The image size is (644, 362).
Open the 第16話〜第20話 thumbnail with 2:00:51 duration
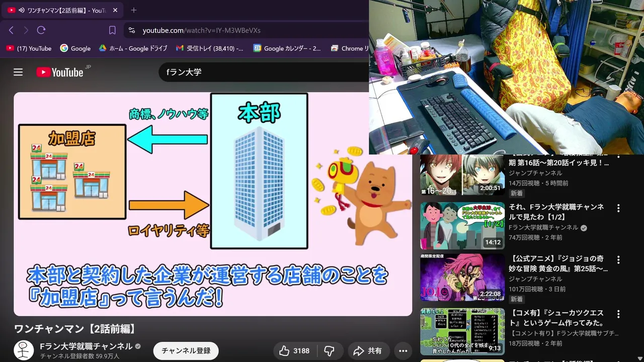coord(462,175)
